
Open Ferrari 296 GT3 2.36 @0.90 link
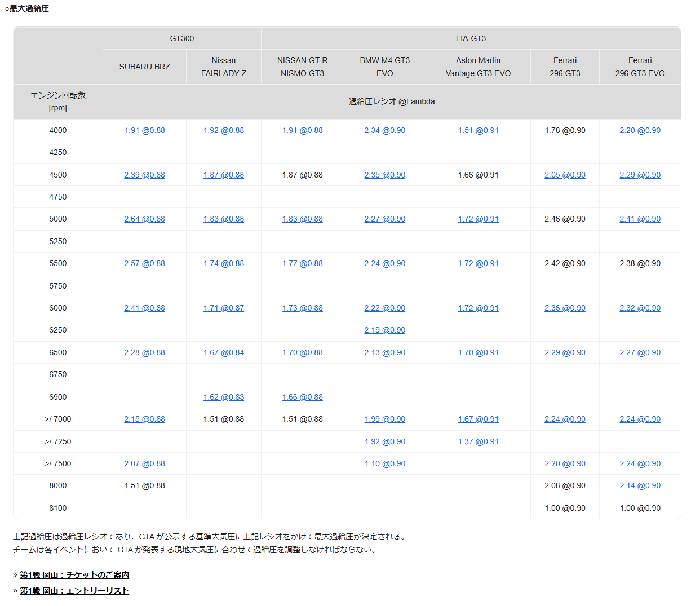tap(565, 308)
